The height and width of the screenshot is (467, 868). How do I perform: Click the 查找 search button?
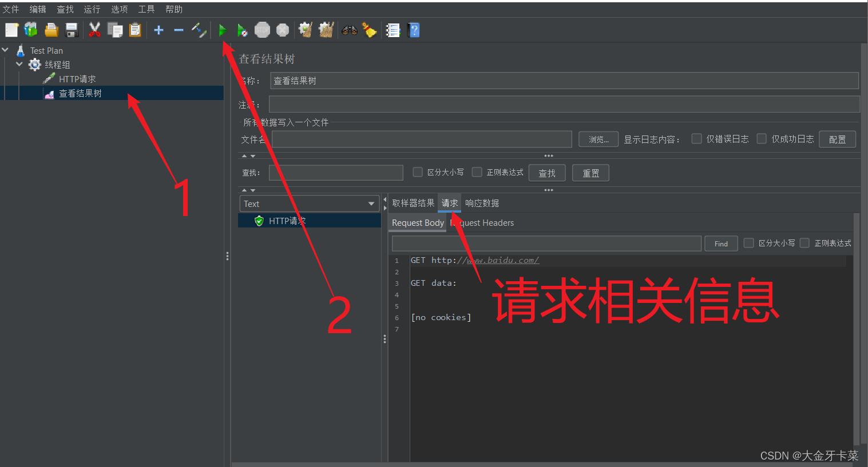[547, 173]
